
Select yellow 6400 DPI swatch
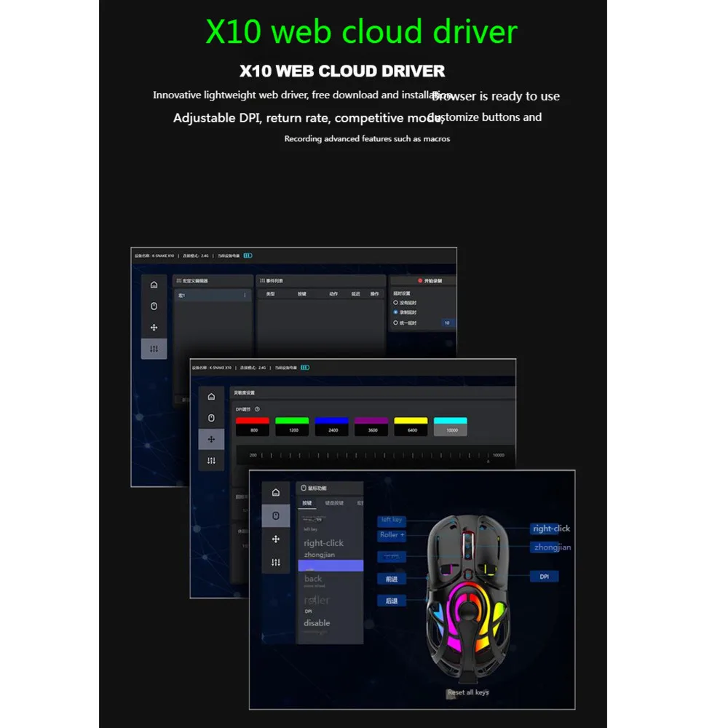click(411, 426)
